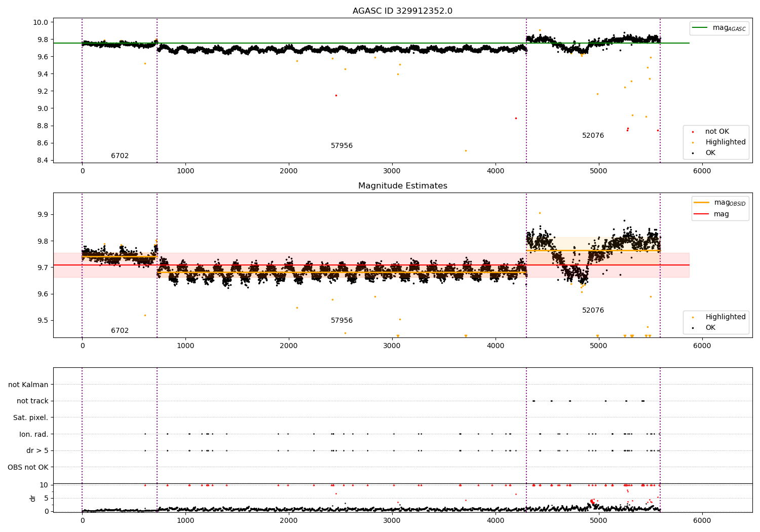Click the 'Highlighted' marker in middle plot legend
Viewport: 760px width, 532px height.
[x=693, y=317]
